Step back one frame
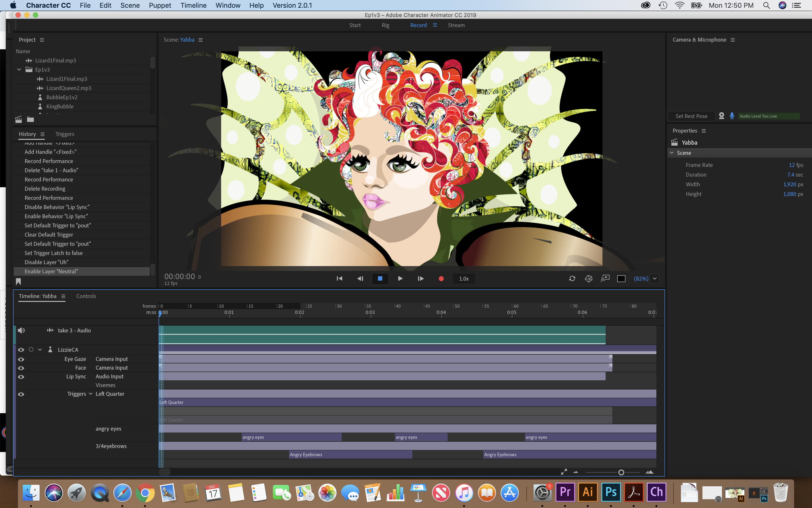812x508 pixels. click(x=360, y=278)
